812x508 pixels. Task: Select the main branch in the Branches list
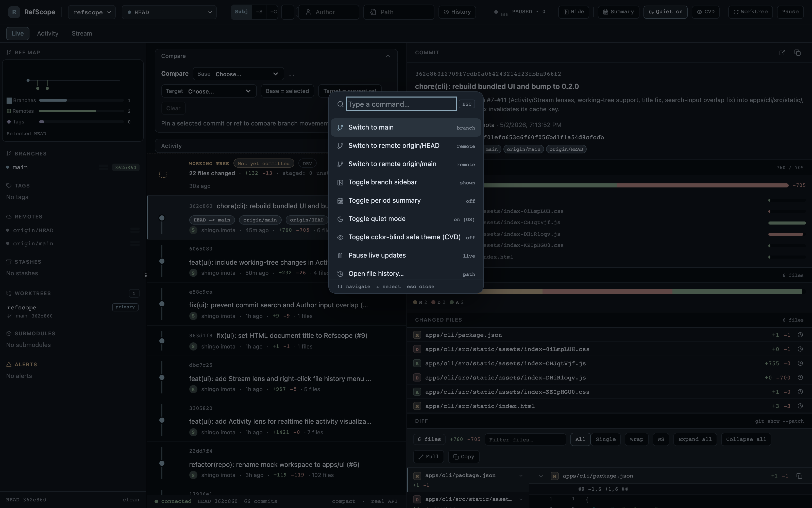pos(73,167)
